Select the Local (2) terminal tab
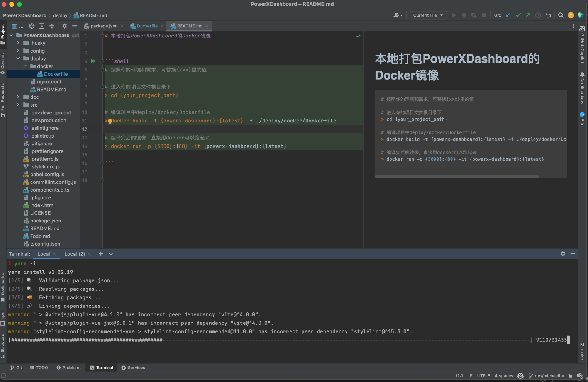588x382 pixels. pos(75,254)
